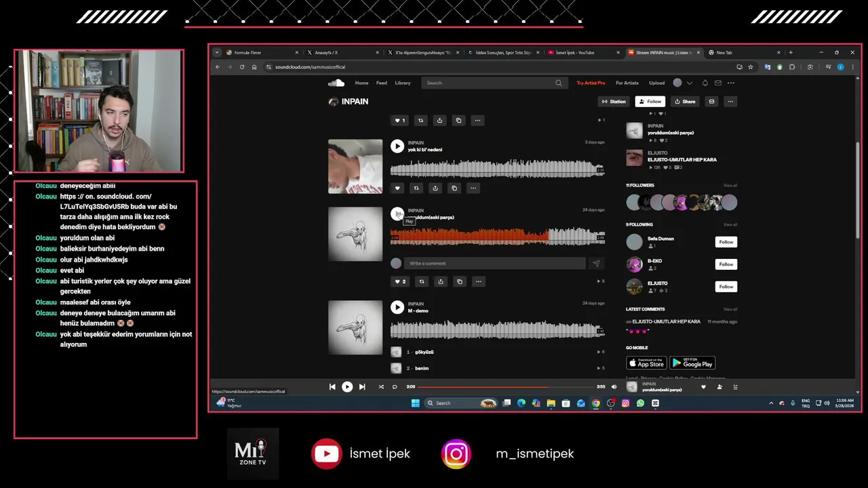Viewport: 868px width, 488px height.
Task: Share the INPAIN profile
Action: pos(685,102)
